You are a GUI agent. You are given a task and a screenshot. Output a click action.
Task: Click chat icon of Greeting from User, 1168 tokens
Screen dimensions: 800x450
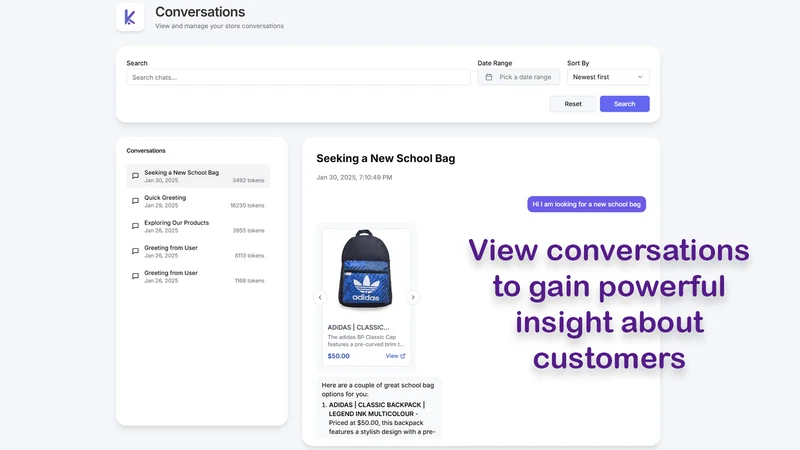click(x=135, y=276)
